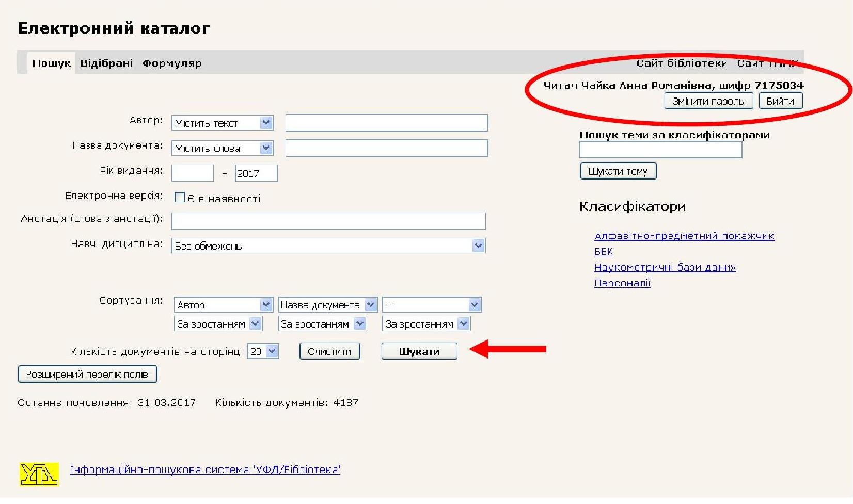
Task: Focus the 'Назва документа' text field
Action: click(387, 148)
